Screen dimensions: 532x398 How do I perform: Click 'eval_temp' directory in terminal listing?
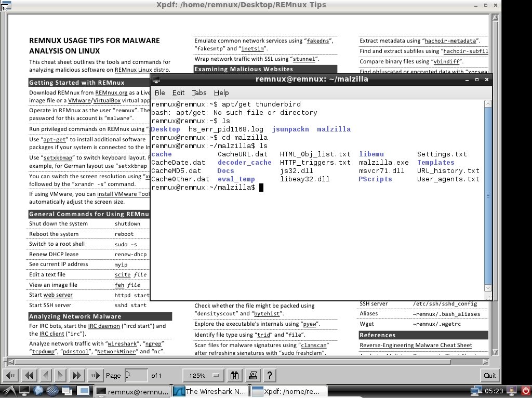pyautogui.click(x=236, y=179)
